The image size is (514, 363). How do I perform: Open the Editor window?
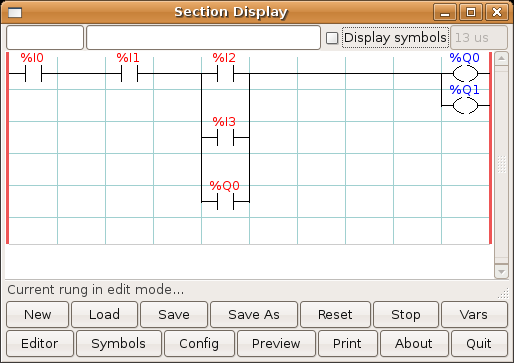coord(40,343)
